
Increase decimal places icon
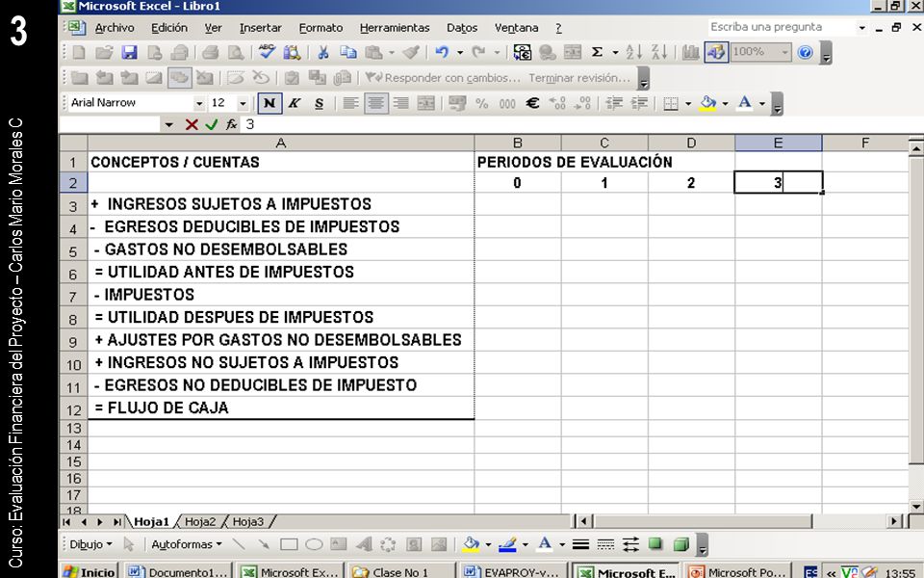click(557, 103)
